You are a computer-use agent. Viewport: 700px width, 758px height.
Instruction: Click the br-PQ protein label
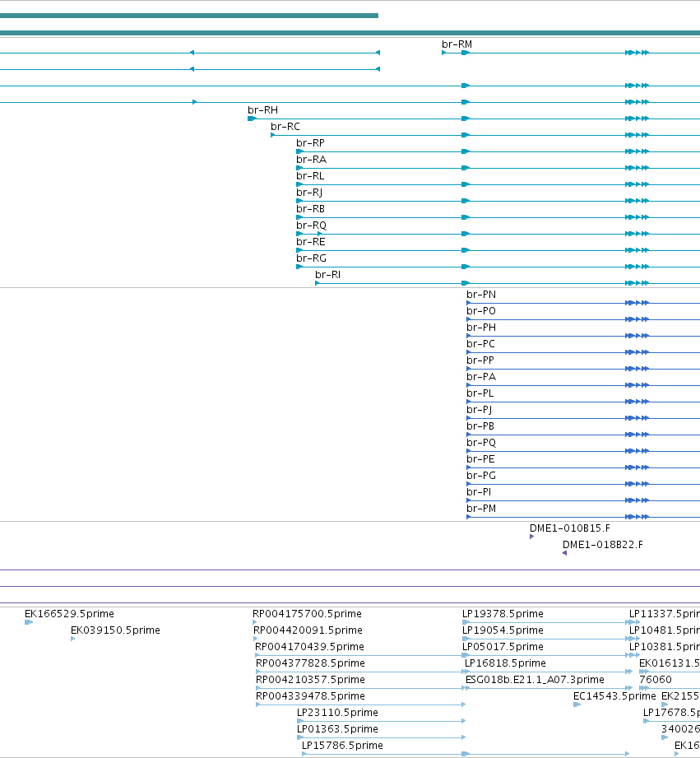pyautogui.click(x=481, y=443)
